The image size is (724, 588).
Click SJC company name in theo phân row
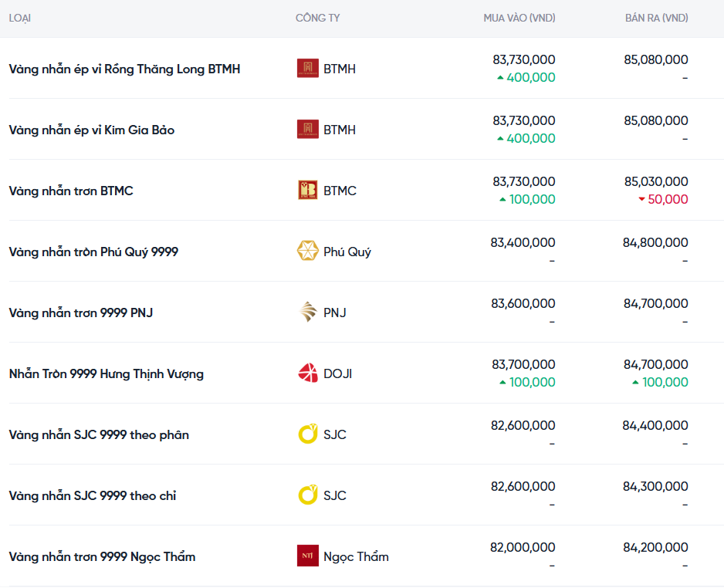click(335, 434)
